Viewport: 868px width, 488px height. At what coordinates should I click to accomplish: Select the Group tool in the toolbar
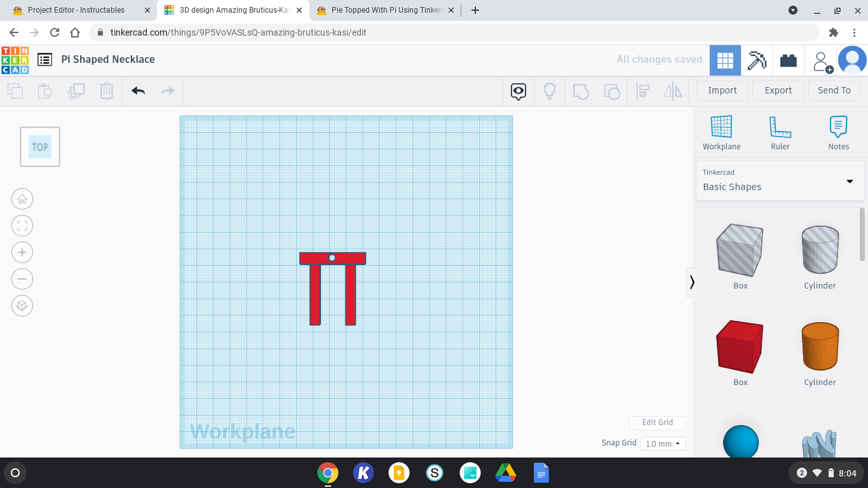coord(581,91)
